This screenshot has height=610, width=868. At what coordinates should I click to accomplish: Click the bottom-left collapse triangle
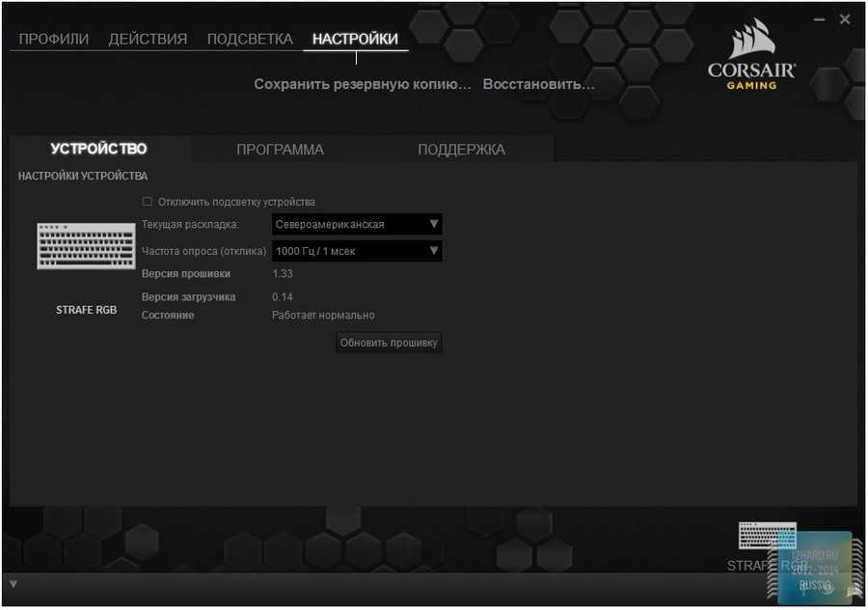pos(13,584)
